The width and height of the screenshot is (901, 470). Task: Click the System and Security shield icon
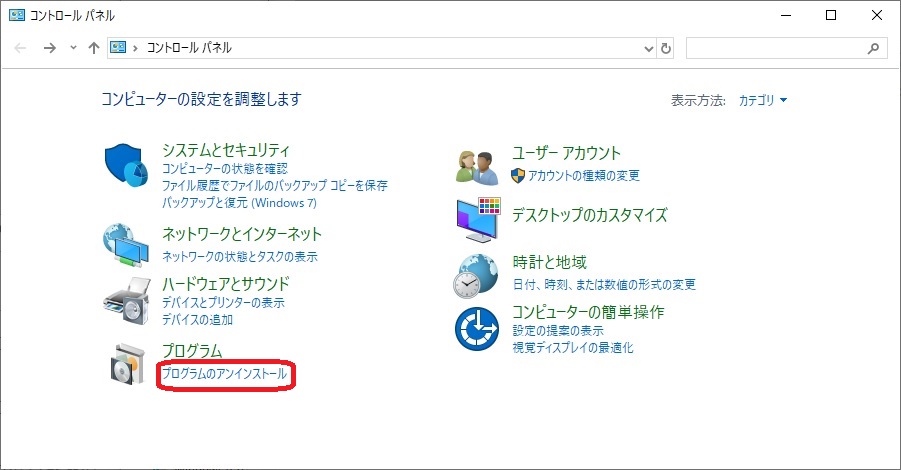click(x=125, y=165)
